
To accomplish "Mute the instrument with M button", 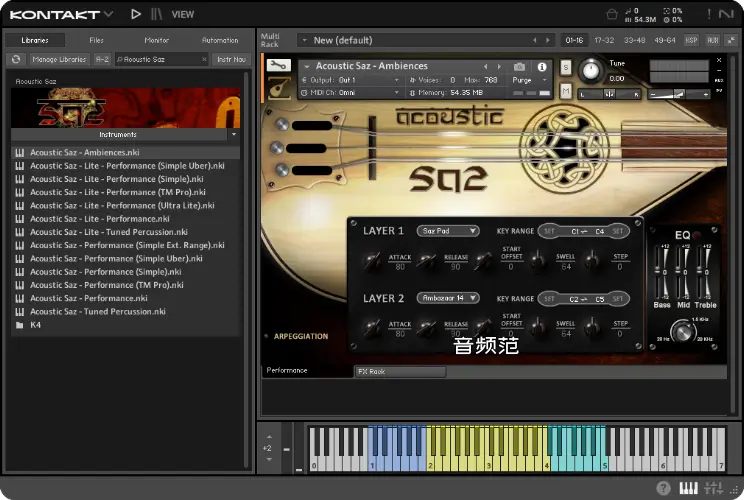I will tap(566, 91).
